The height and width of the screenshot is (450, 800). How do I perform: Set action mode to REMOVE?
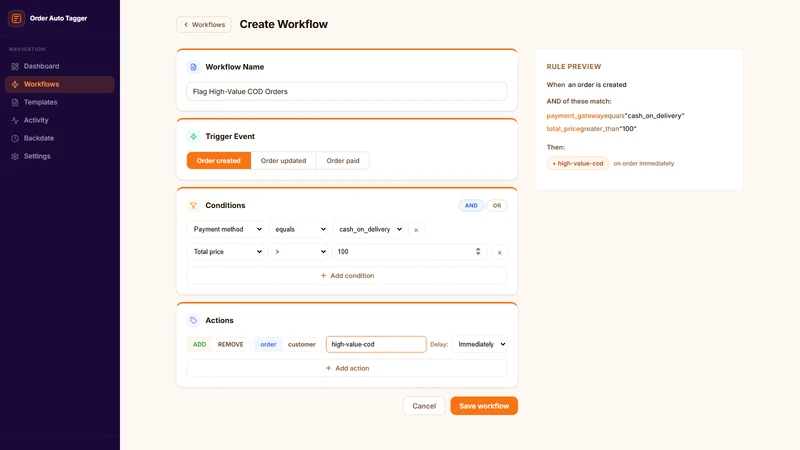point(231,344)
